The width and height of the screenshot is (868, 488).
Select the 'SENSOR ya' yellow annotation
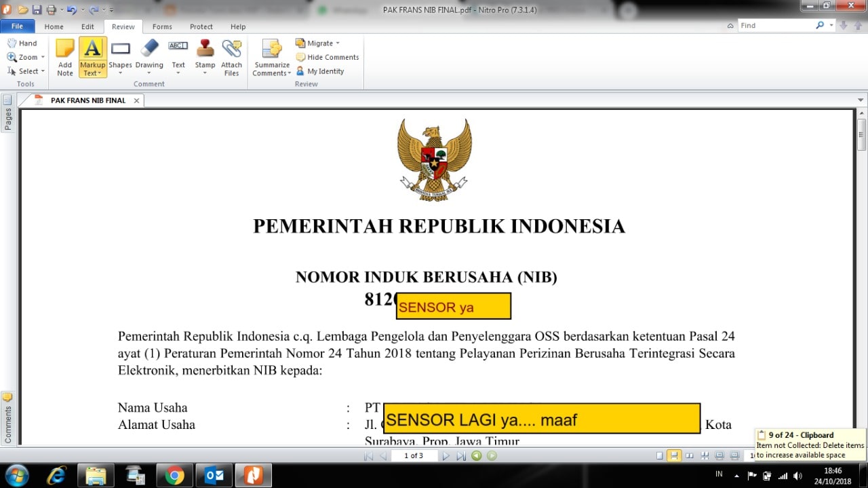click(454, 306)
